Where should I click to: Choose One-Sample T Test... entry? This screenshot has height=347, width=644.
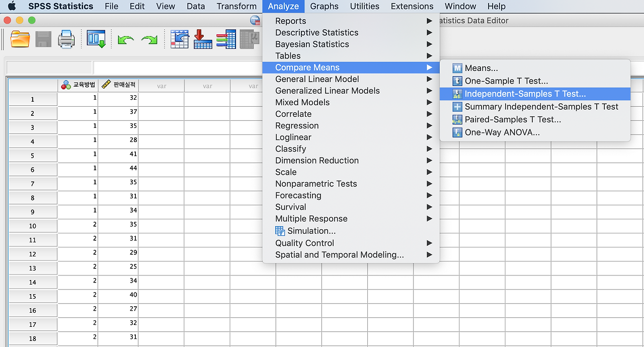[x=535, y=81]
